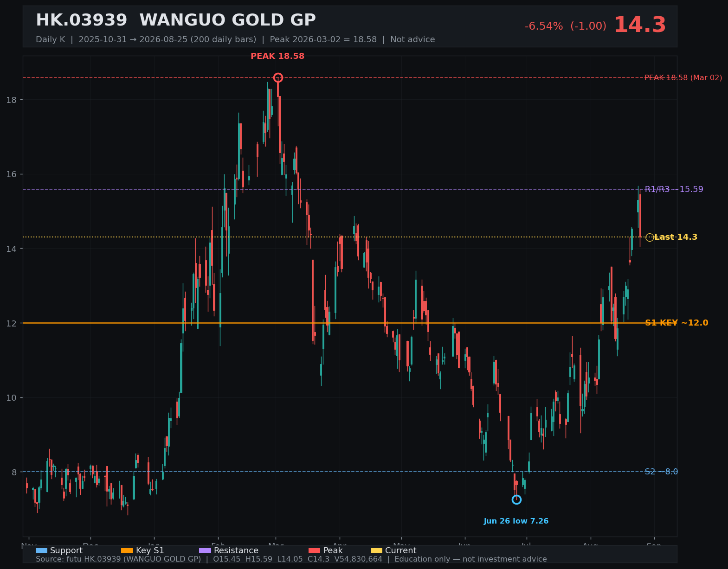The image size is (728, 569).
Task: Click the S2 ~8.0 support label
Action: tap(661, 472)
